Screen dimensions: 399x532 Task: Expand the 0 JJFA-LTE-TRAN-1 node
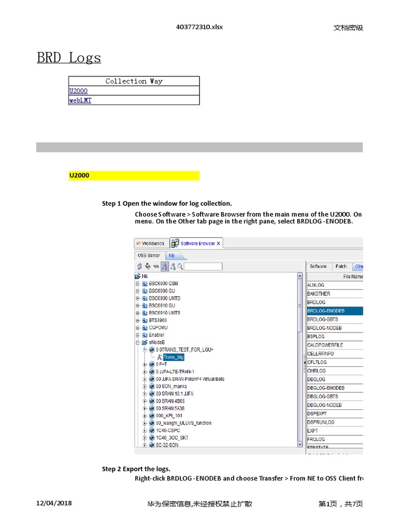point(145,372)
